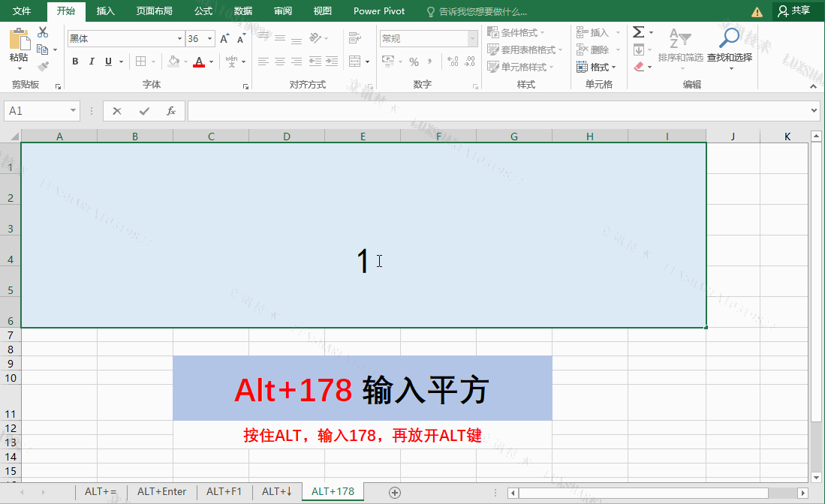Image resolution: width=825 pixels, height=504 pixels.
Task: Pick a fill color using the paint bucket swatch
Action: (x=176, y=61)
